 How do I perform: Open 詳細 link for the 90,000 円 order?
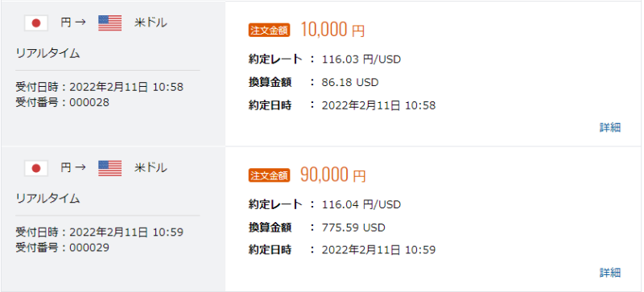(x=610, y=273)
